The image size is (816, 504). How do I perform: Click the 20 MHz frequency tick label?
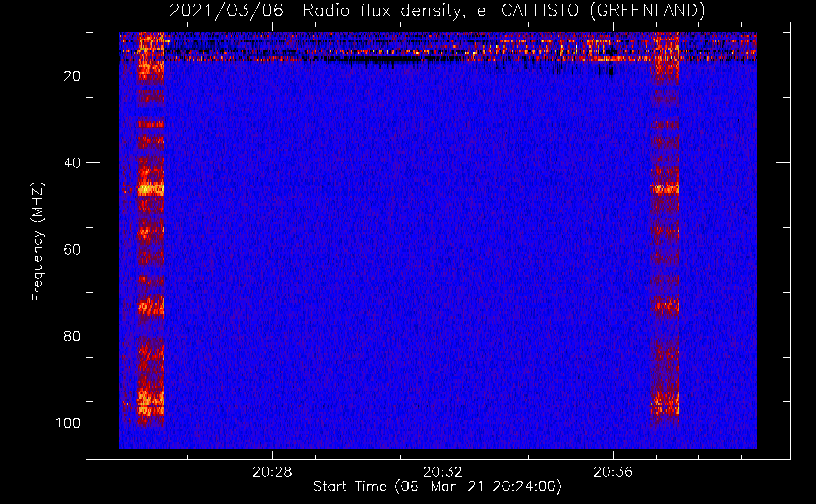[x=72, y=76]
